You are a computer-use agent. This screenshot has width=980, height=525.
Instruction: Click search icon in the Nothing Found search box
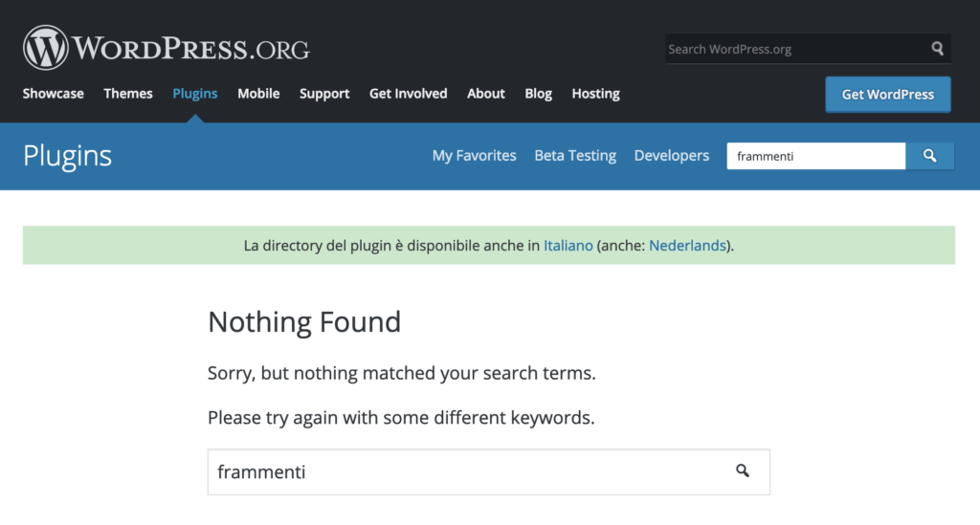pyautogui.click(x=742, y=470)
